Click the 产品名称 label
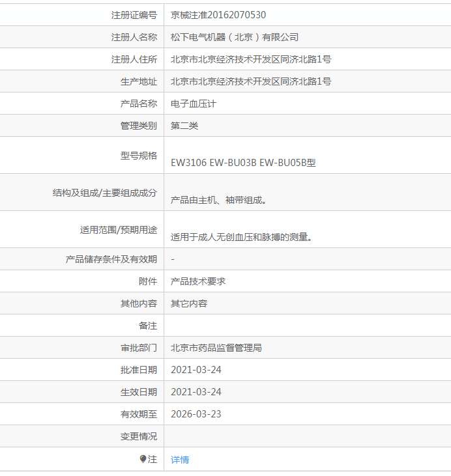This screenshot has height=476, width=451. (x=139, y=104)
